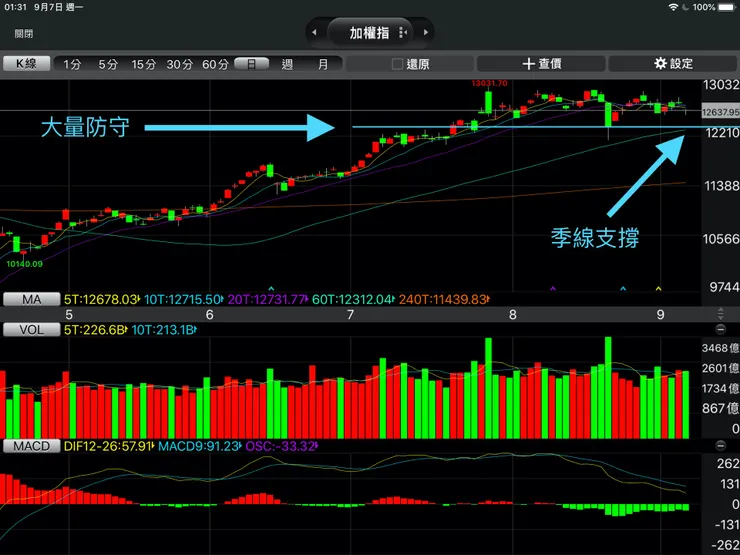Tap the Do Not Disturb moon icon
This screenshot has height=555, width=740.
[686, 7]
